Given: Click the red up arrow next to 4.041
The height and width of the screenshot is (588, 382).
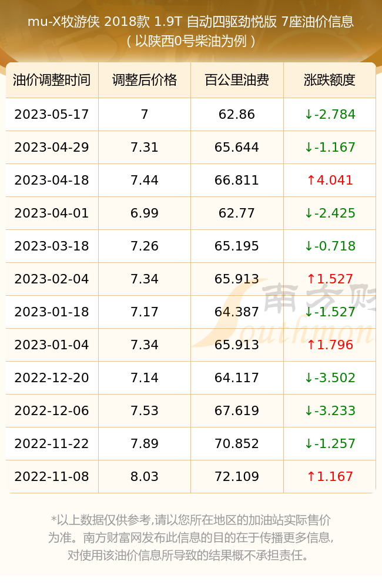Looking at the screenshot, I should click(x=311, y=181).
